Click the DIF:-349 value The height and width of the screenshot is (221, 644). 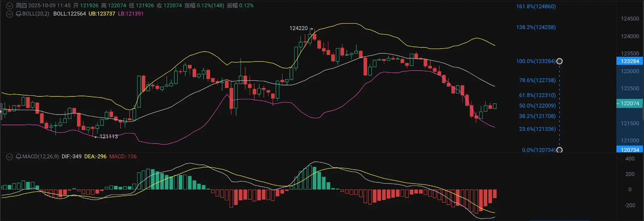pyautogui.click(x=71, y=157)
